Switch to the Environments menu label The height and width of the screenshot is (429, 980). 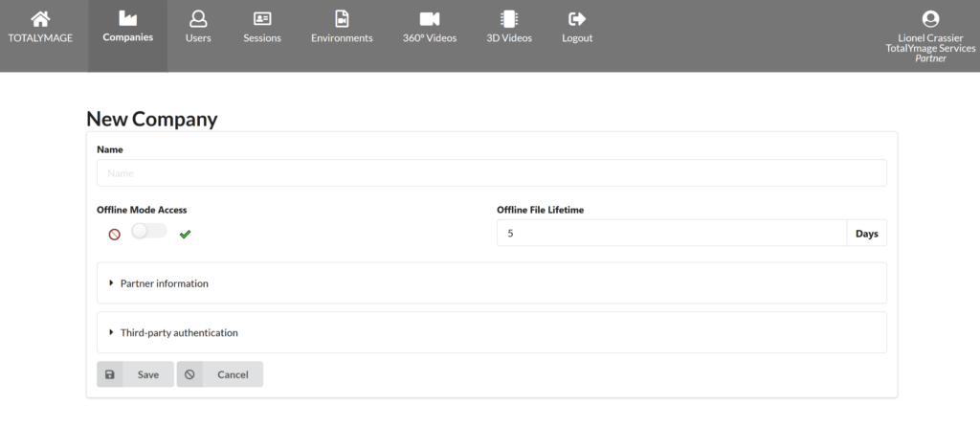pyautogui.click(x=342, y=38)
